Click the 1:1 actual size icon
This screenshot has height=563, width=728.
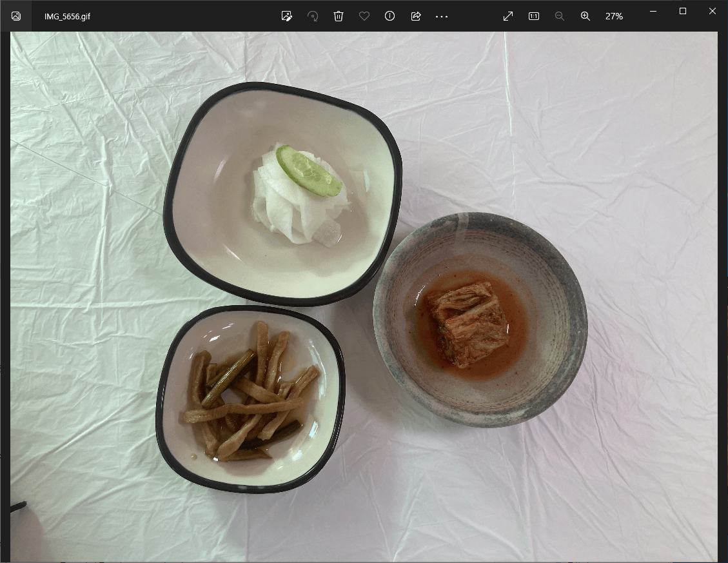pyautogui.click(x=534, y=16)
